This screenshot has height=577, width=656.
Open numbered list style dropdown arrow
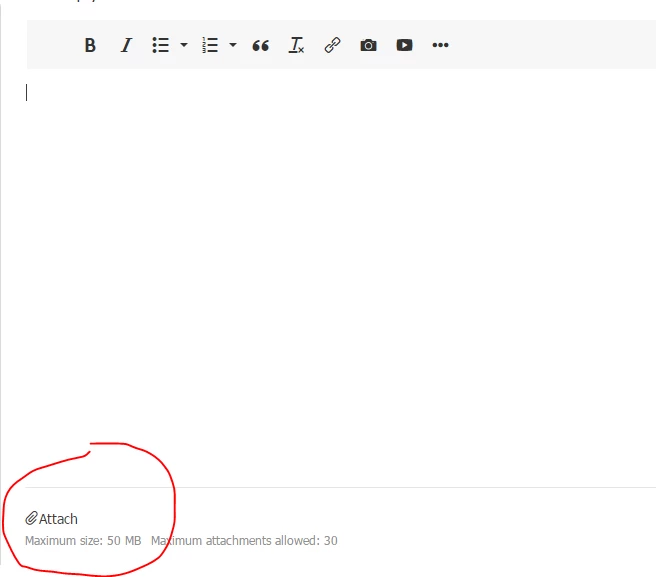click(x=233, y=45)
